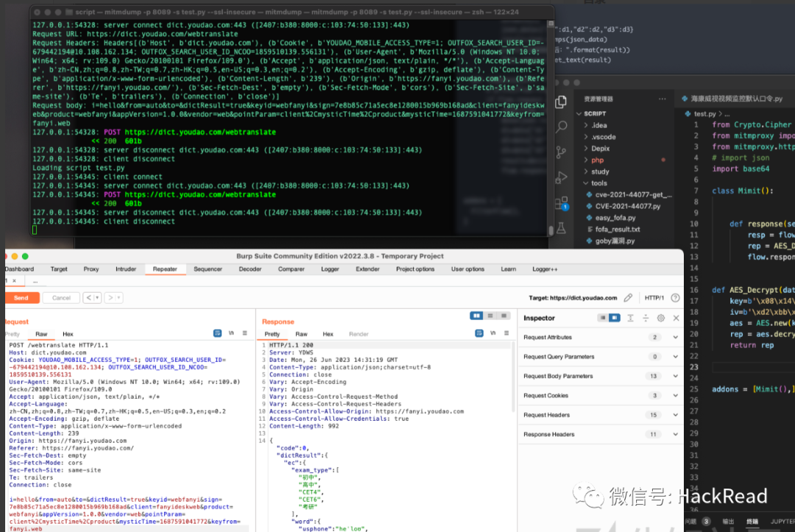Open the Burp Target tab

click(59, 269)
